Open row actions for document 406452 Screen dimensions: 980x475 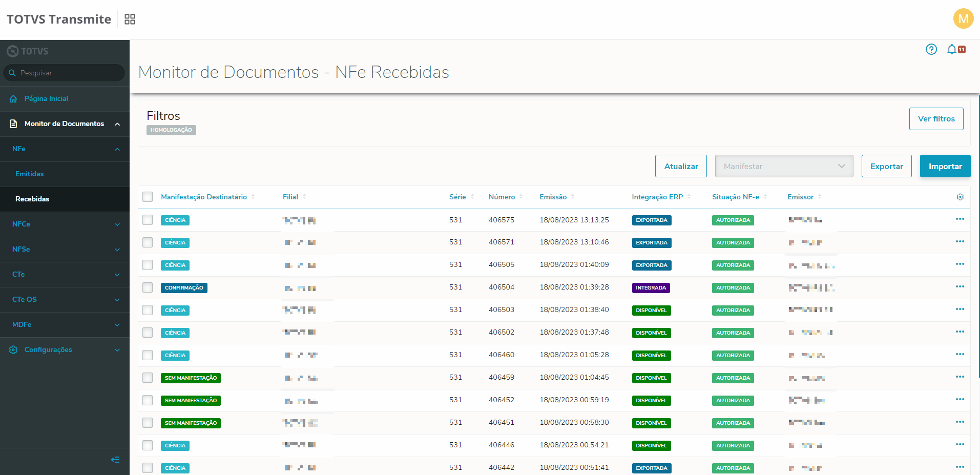click(x=960, y=400)
